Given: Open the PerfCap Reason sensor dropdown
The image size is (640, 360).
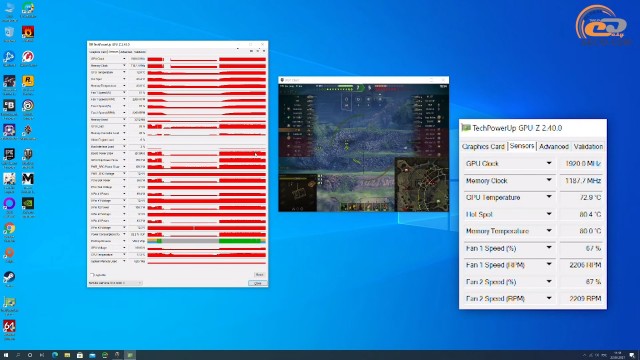Looking at the screenshot, I should point(124,241).
